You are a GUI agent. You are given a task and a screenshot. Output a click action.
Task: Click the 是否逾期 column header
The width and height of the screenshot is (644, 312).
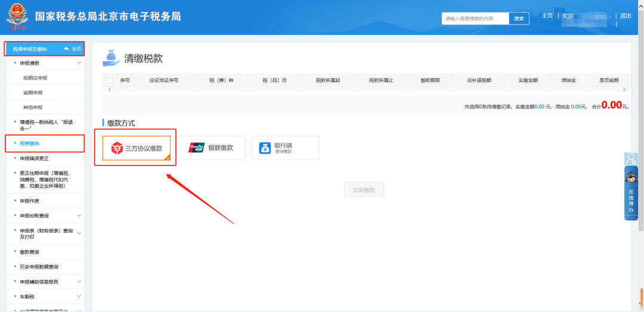609,80
